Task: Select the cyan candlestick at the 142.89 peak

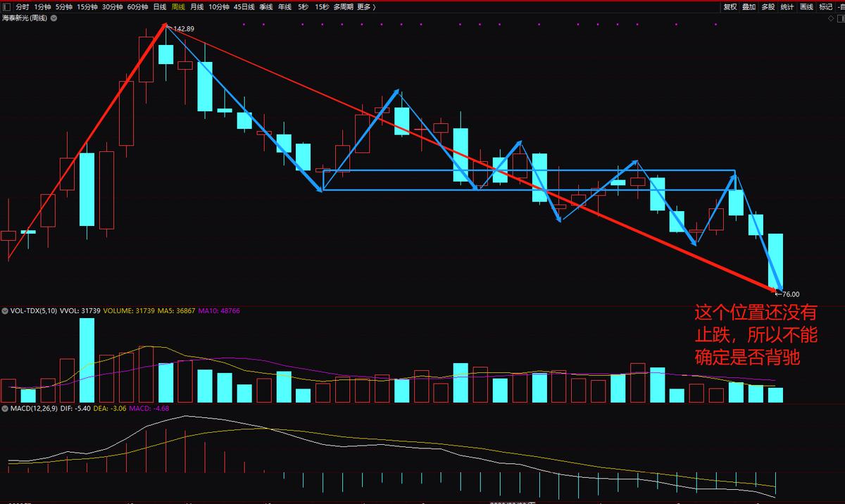Action: (x=165, y=54)
